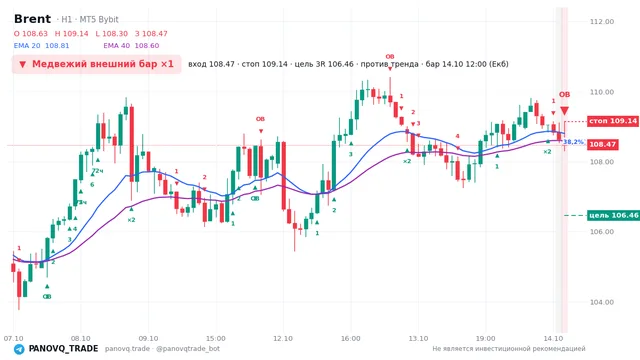Screen dimensions: 640x360
Task: Click the Telegram logo icon
Action: point(19,349)
